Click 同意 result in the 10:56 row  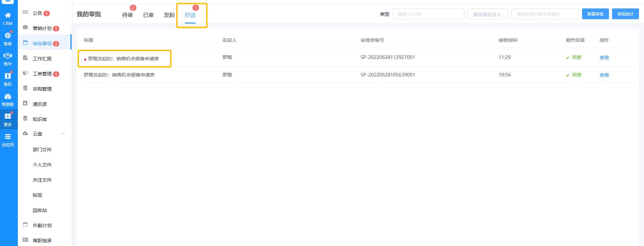(577, 75)
